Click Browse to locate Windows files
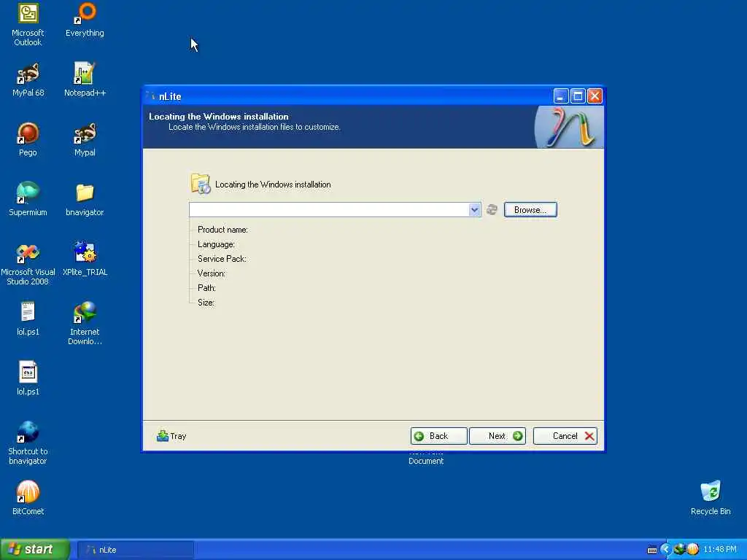 530,209
